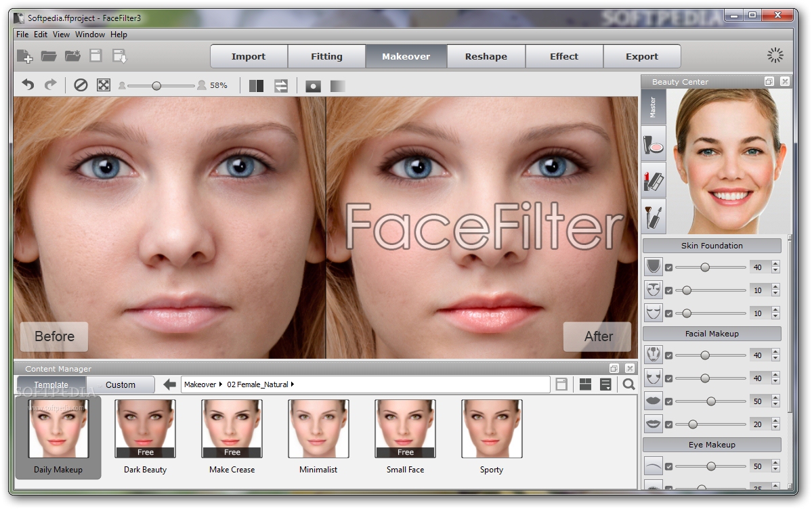The height and width of the screenshot is (509, 812).
Task: Toggle the Eye Makeup eyebrow checkbox, value 50
Action: click(x=668, y=466)
